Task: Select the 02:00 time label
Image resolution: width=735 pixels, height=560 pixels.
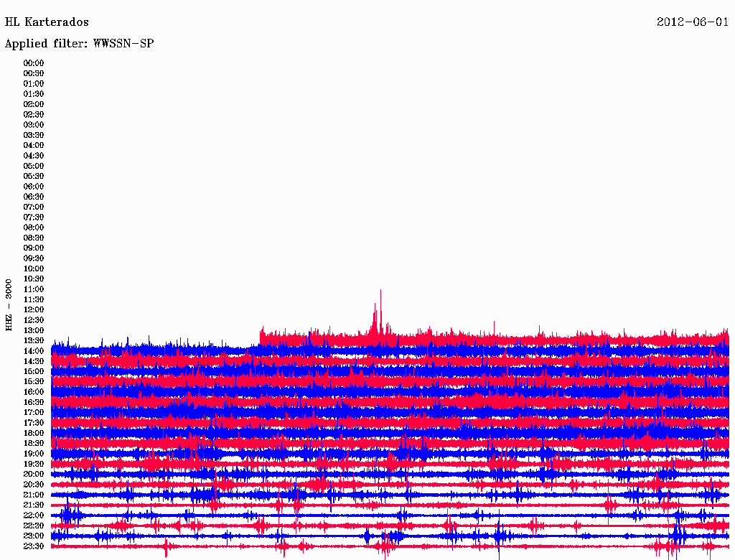Action: 34,105
